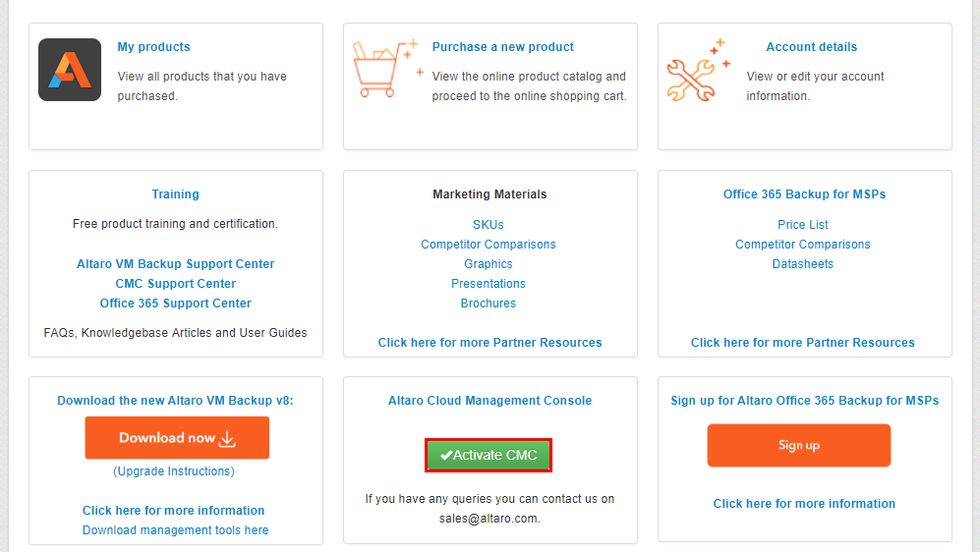Click Download management tools here
Viewport: 980px width, 552px height.
point(176,530)
